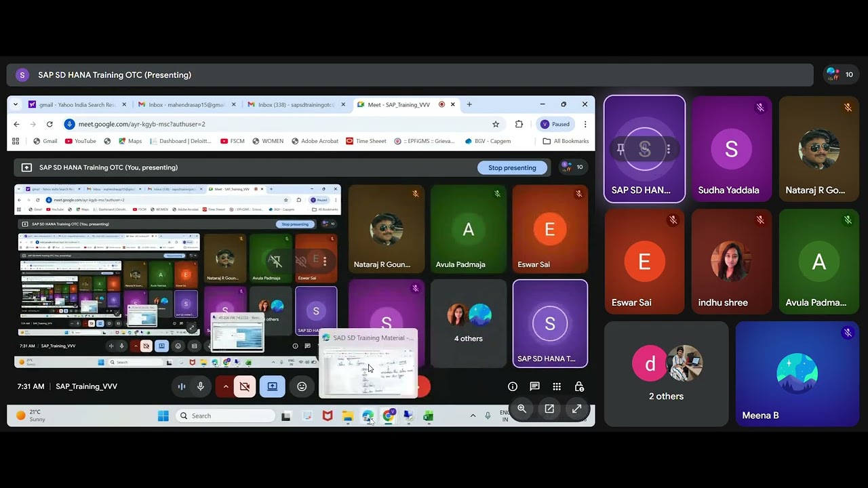The width and height of the screenshot is (868, 488).
Task: Open meeting details info icon
Action: [x=513, y=386]
